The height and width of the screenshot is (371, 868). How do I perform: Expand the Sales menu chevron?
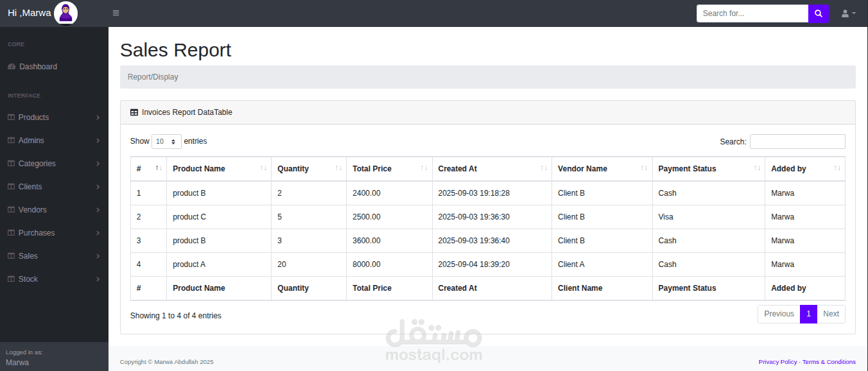(98, 256)
